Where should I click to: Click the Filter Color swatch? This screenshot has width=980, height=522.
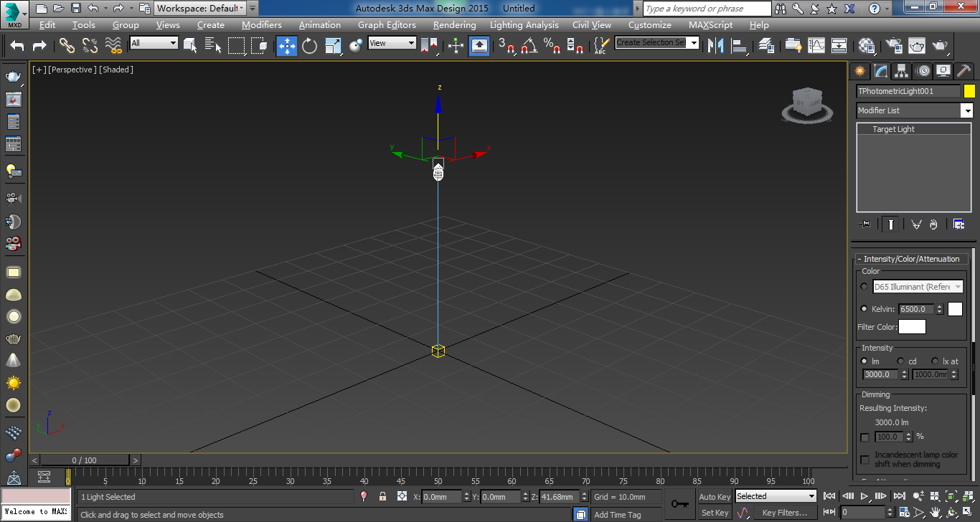912,326
